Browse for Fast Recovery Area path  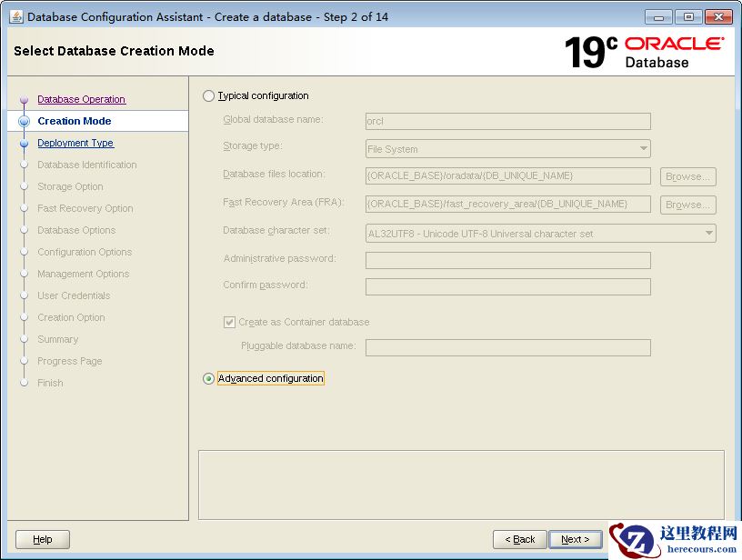[x=688, y=205]
